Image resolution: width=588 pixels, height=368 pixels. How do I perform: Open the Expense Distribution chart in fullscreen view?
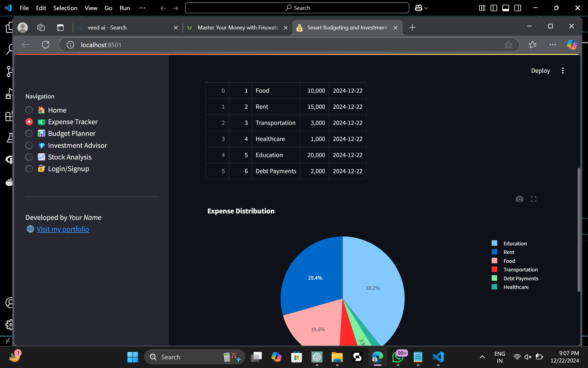pos(533,199)
